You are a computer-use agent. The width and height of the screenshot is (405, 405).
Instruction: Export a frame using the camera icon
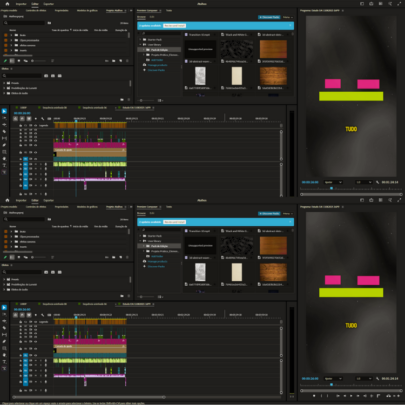tap(389, 396)
